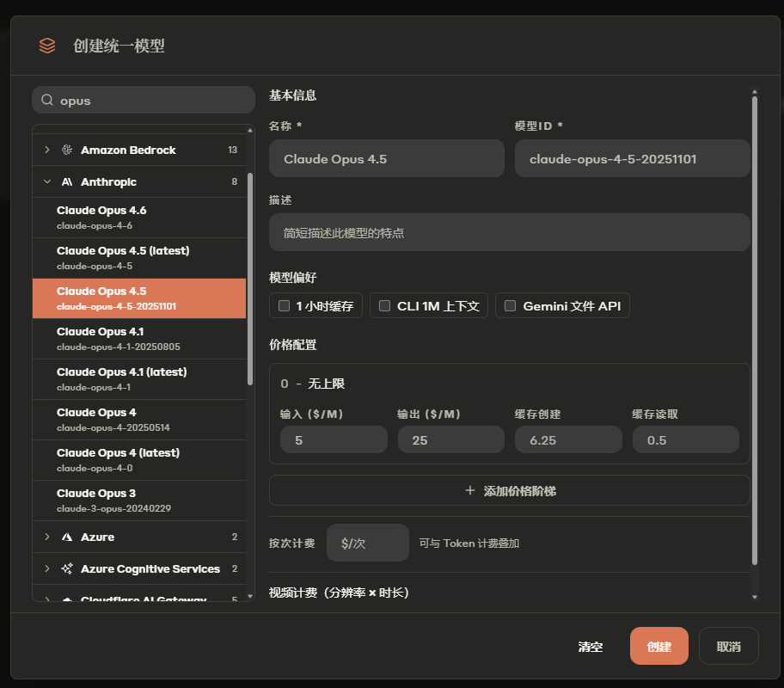Check the Gemini 文件 API option
The height and width of the screenshot is (688, 784).
click(x=510, y=305)
